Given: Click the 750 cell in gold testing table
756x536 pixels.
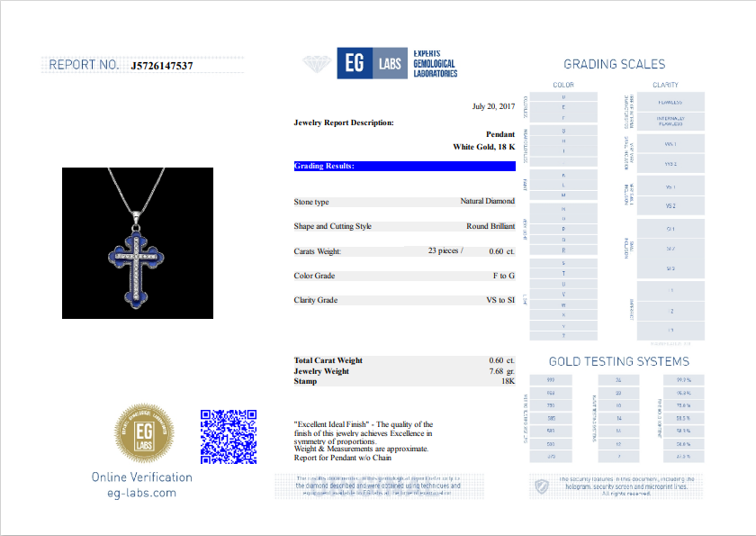Looking at the screenshot, I should pyautogui.click(x=551, y=405).
